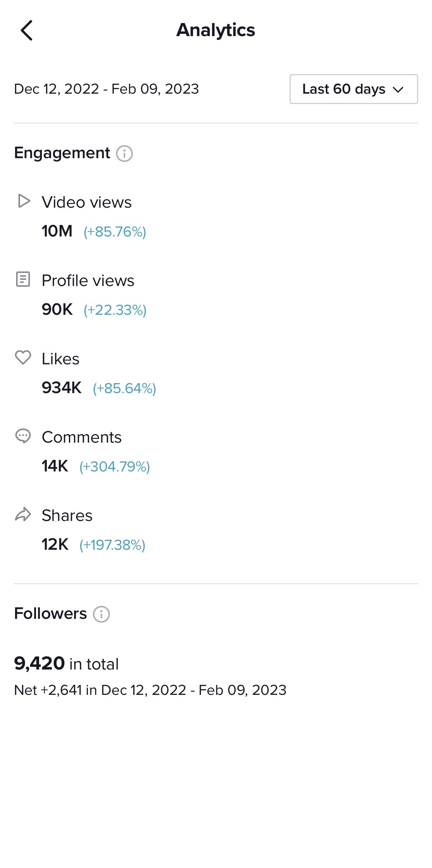The height and width of the screenshot is (868, 432).
Task: Tap the Comments speech bubble icon
Action: pyautogui.click(x=23, y=436)
